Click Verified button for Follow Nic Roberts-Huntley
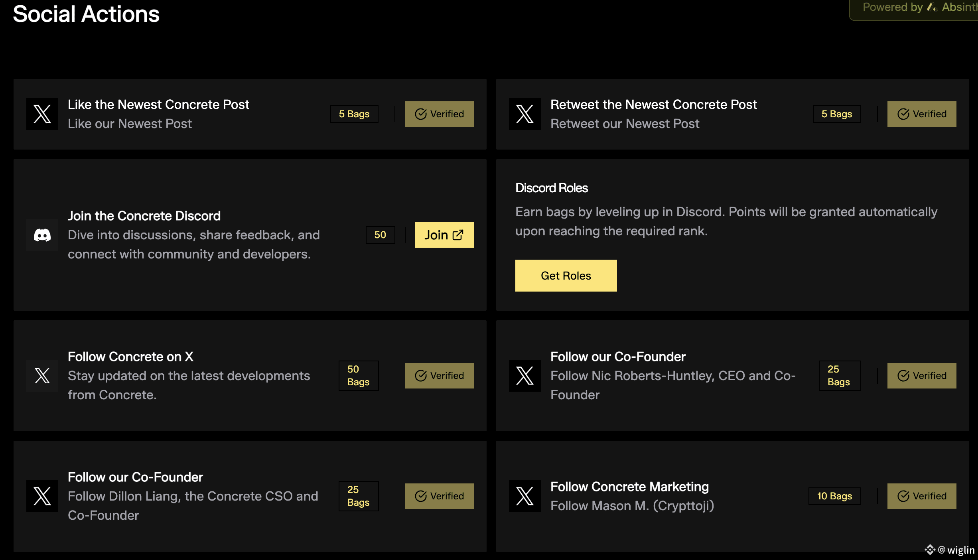978x560 pixels. (922, 376)
